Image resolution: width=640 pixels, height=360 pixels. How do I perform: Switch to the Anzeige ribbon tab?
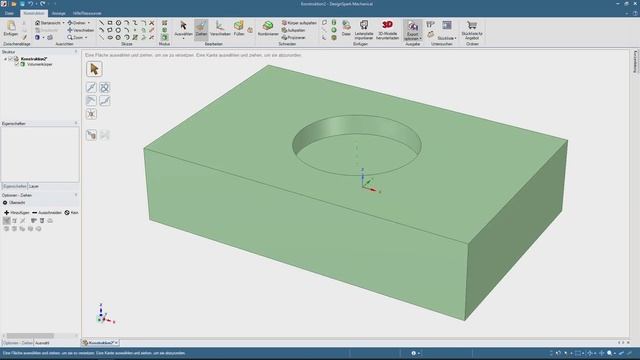point(58,13)
